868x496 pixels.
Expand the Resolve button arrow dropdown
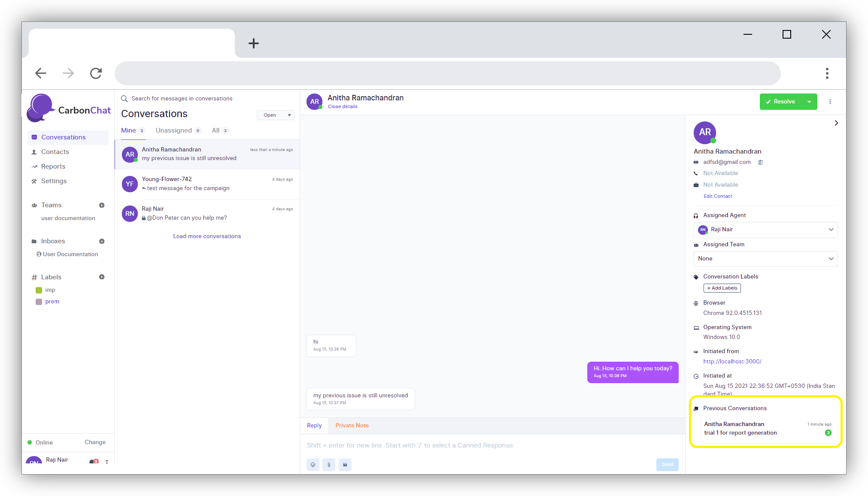(x=809, y=102)
